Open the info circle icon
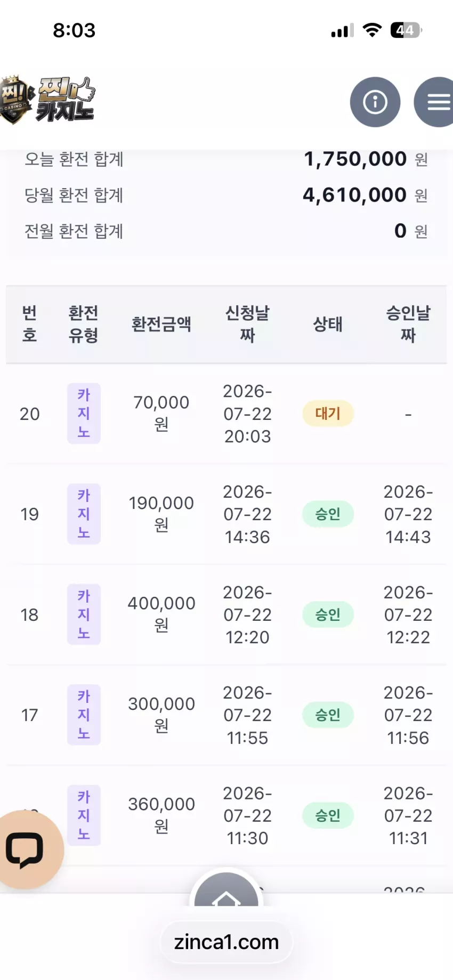 (x=375, y=102)
